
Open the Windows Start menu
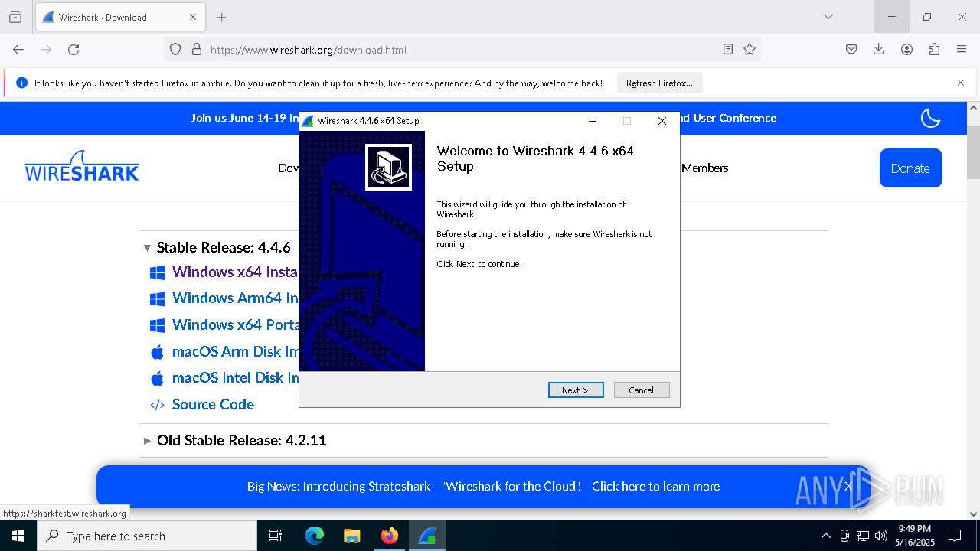[18, 536]
